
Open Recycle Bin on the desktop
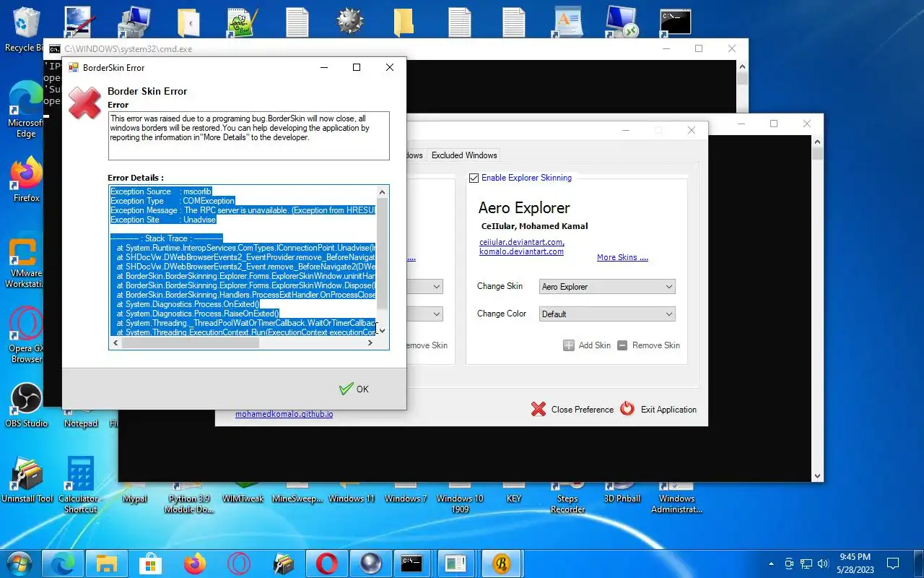point(25,29)
